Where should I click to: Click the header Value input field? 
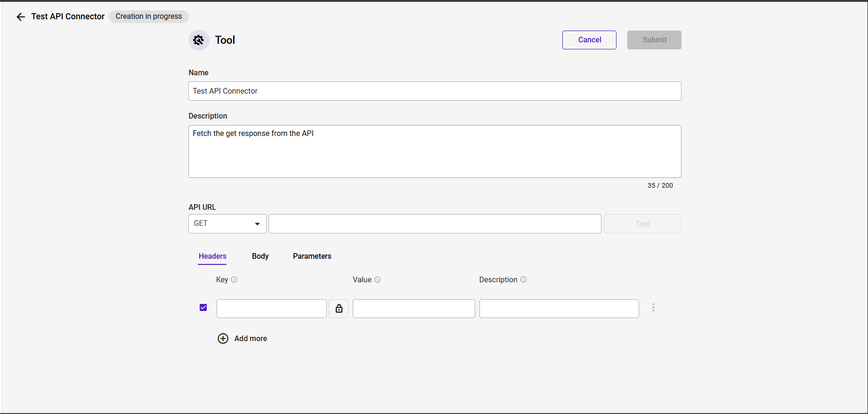[414, 309]
